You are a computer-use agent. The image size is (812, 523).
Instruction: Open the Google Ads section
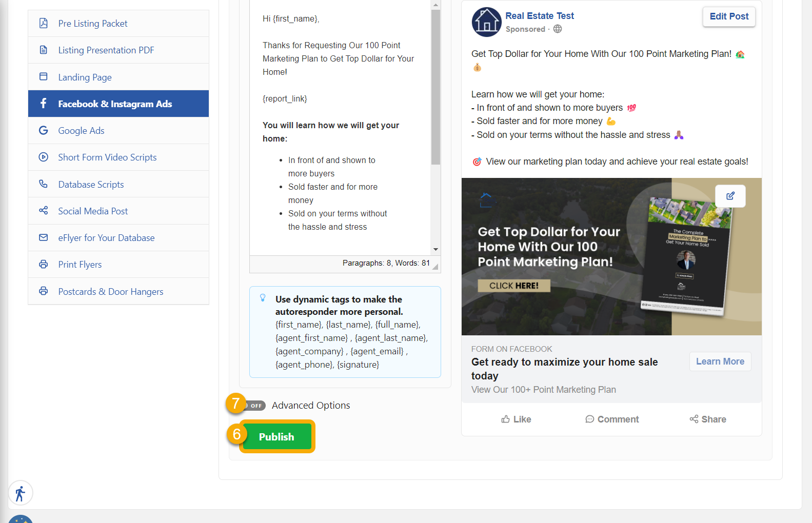118,130
